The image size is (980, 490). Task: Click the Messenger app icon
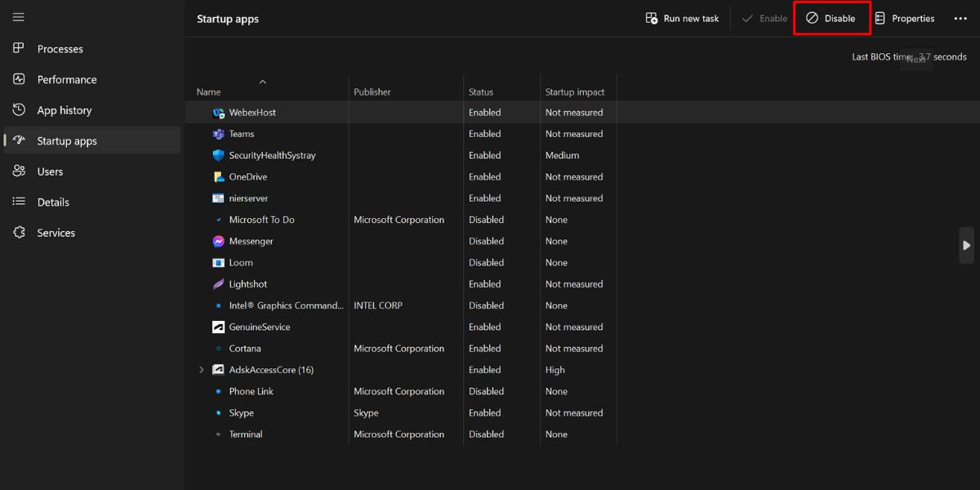click(217, 241)
